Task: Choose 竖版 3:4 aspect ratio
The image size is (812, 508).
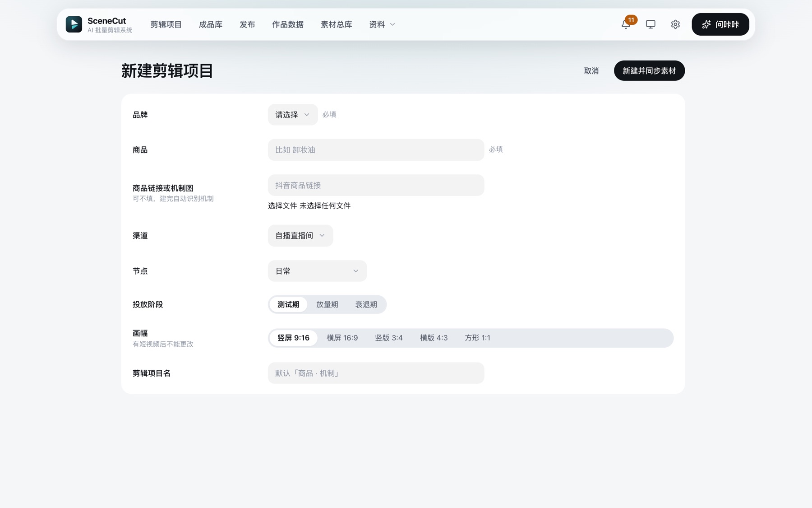Action: [389, 338]
